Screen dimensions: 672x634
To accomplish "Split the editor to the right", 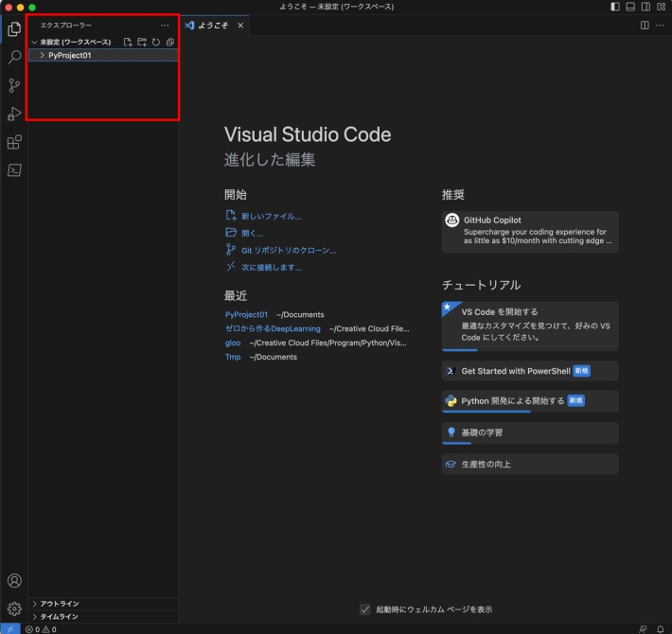I will click(645, 26).
